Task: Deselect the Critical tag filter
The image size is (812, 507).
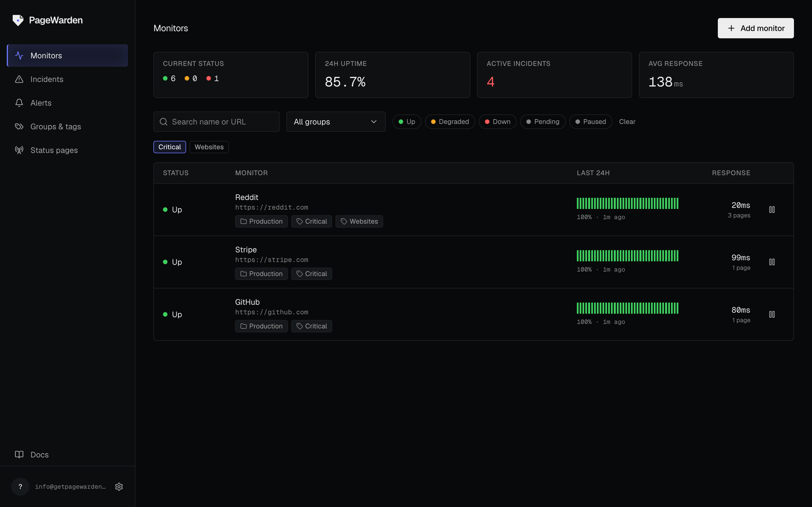Action: point(169,147)
